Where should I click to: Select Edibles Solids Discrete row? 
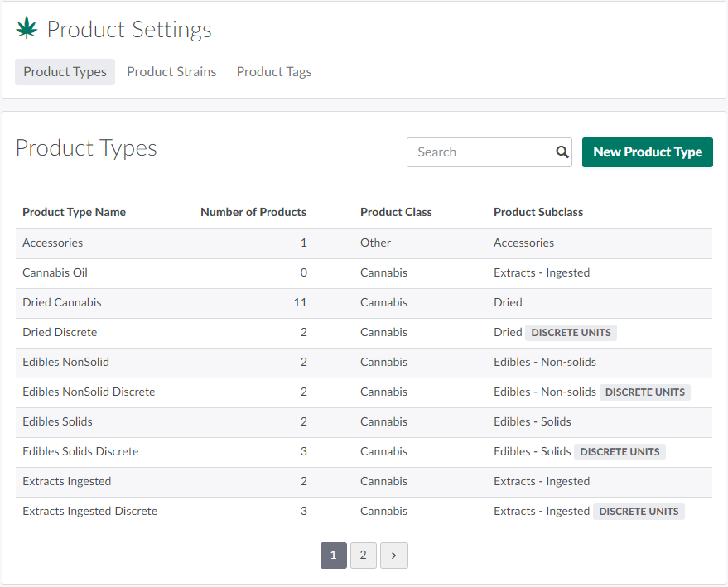point(80,451)
